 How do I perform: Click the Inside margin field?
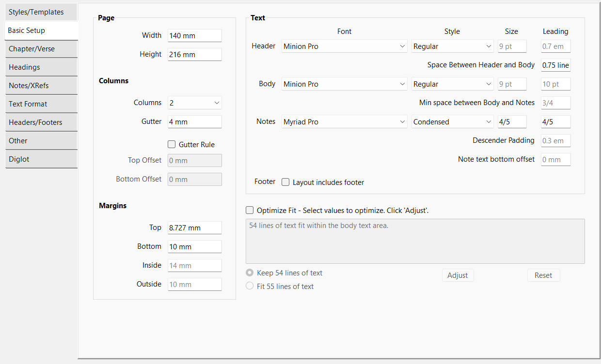pyautogui.click(x=194, y=266)
